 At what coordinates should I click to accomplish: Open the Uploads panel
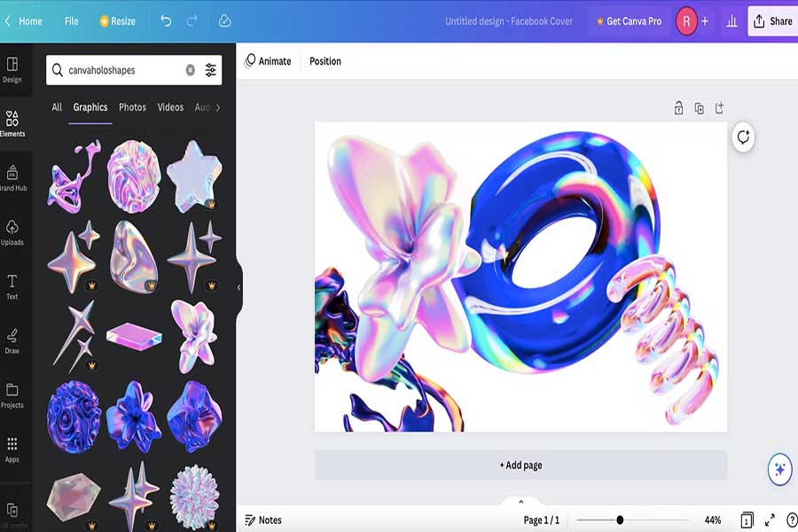(12, 232)
